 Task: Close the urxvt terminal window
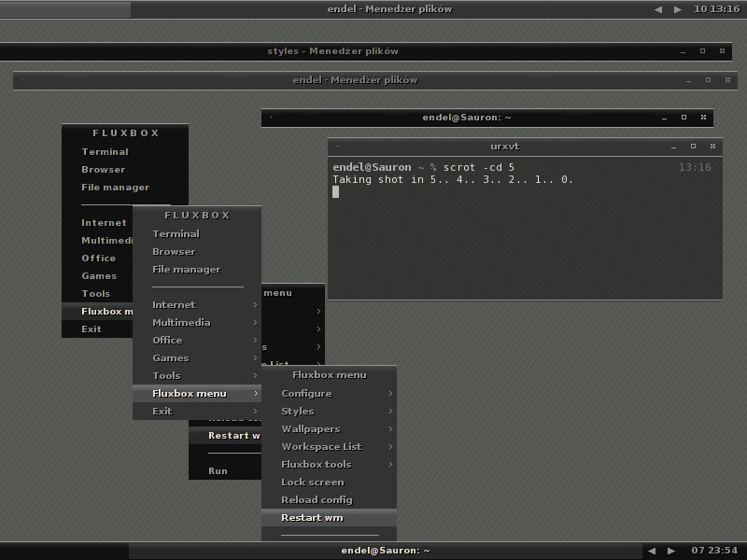tap(712, 147)
